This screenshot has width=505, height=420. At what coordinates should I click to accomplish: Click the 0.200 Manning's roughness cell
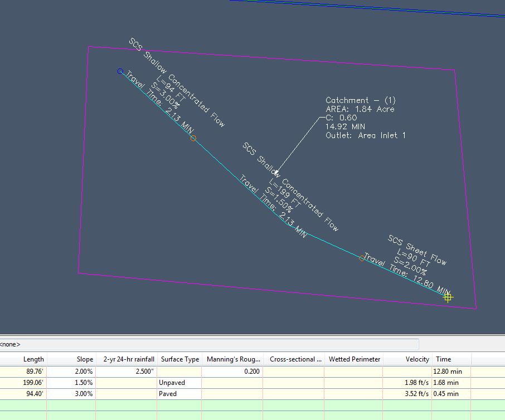click(x=232, y=372)
